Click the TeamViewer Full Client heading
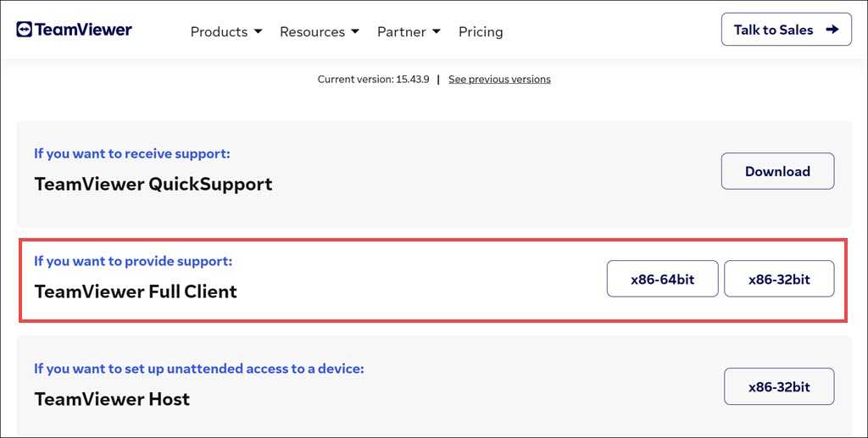The width and height of the screenshot is (868, 438). (x=136, y=291)
